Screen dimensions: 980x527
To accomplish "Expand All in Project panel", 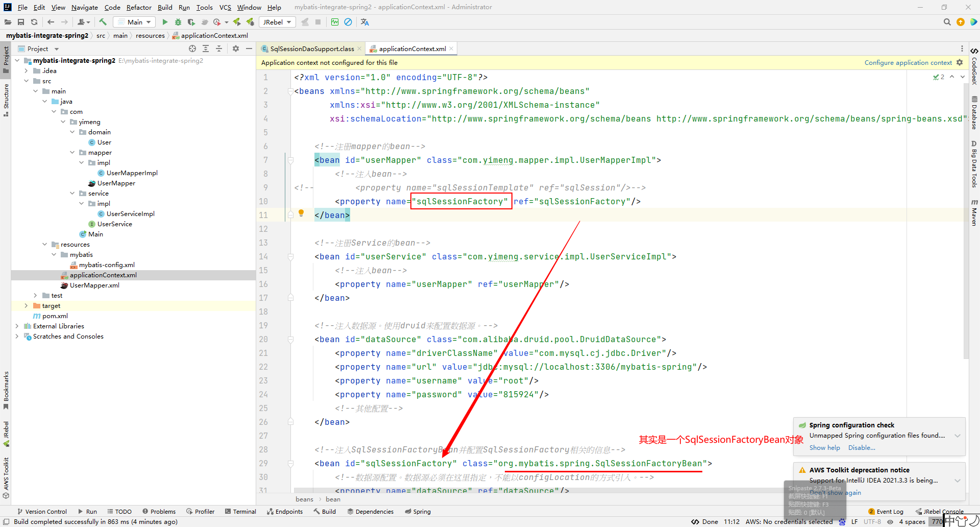I will coord(206,49).
